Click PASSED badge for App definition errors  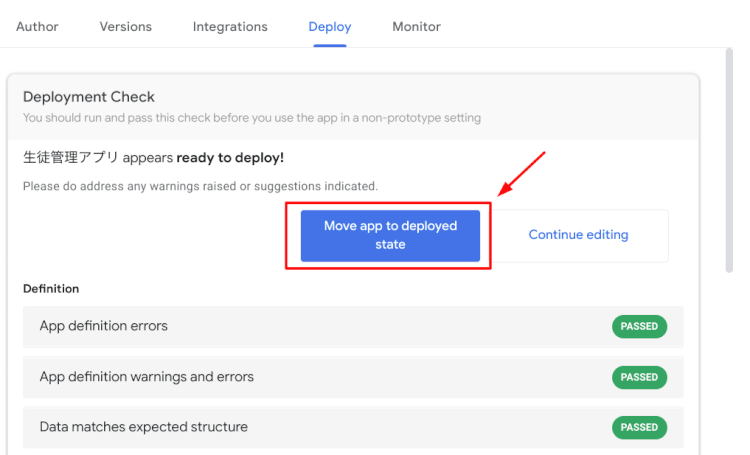(x=639, y=327)
